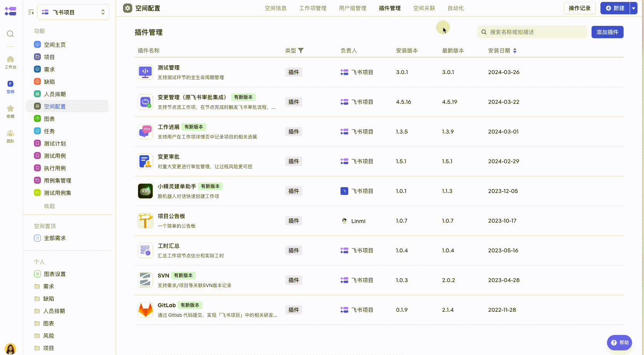Click the 新建 button
This screenshot has height=355, width=644.
tap(615, 8)
